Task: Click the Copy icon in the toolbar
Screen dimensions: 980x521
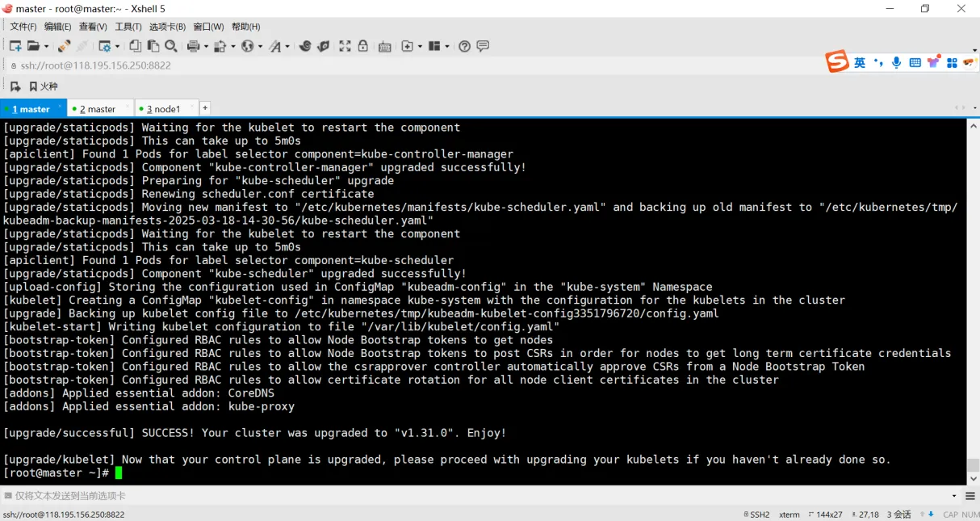Action: coord(135,46)
